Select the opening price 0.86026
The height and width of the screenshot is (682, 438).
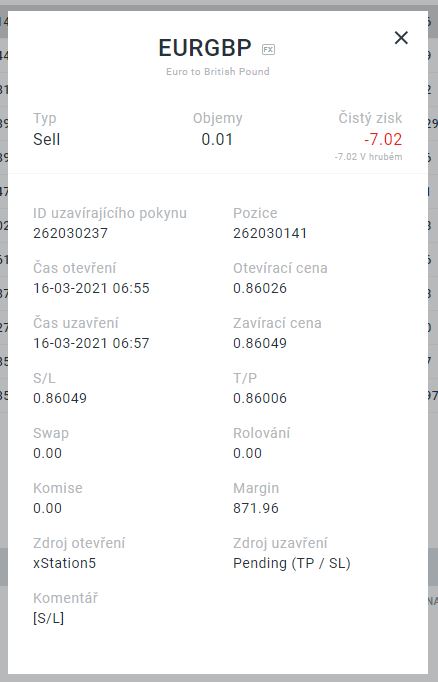click(260, 288)
